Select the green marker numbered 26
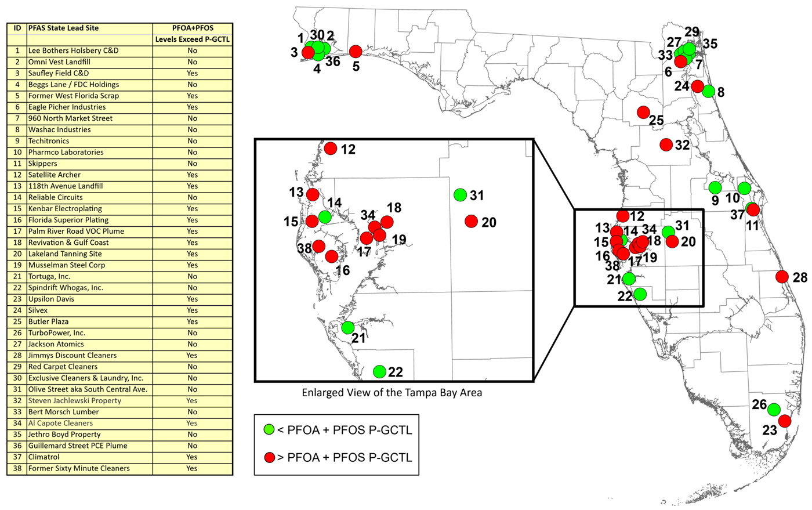 pyautogui.click(x=774, y=410)
